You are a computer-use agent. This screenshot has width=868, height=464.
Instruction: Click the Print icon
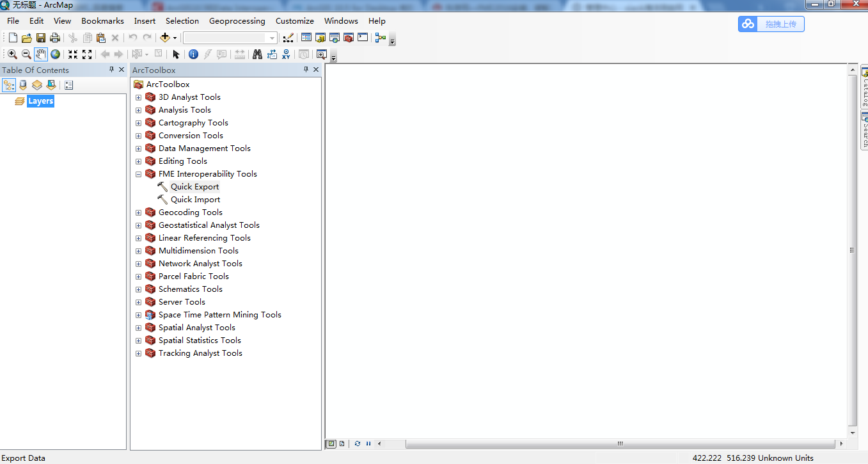(55, 38)
